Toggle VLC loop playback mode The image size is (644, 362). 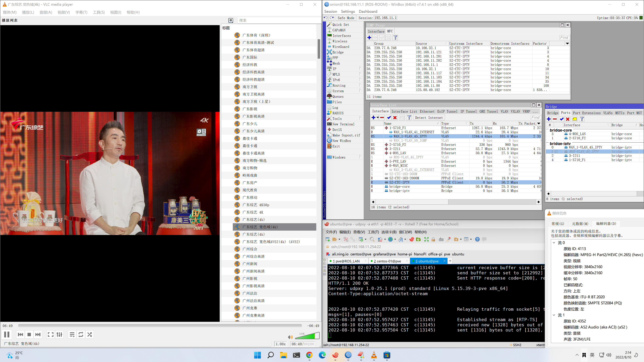(81, 335)
